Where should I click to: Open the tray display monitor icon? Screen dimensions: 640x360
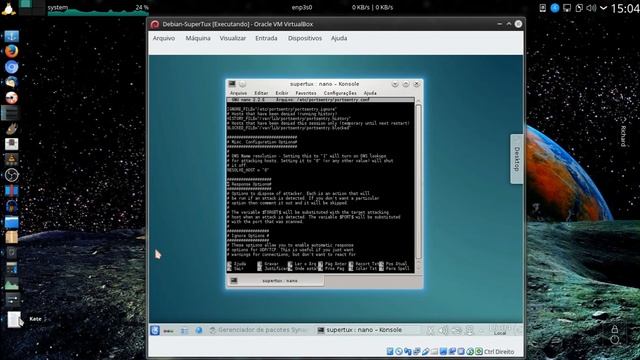pos(567,8)
